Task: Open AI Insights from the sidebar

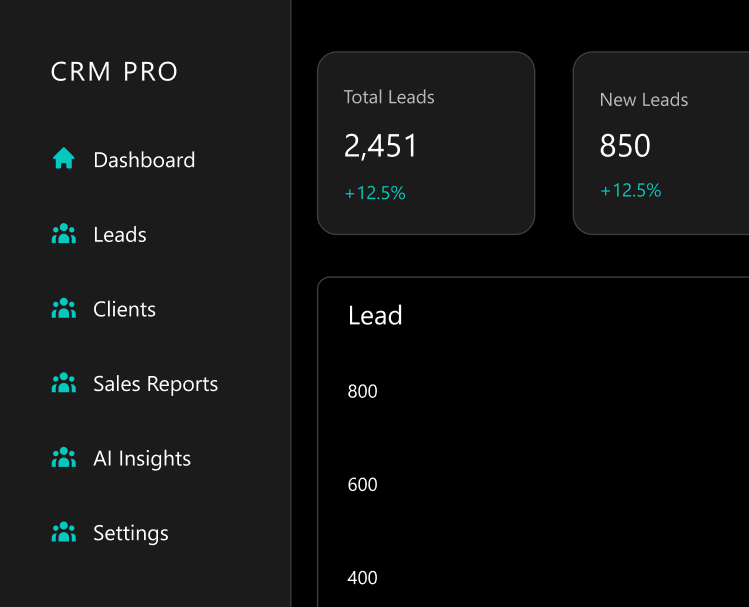Action: click(142, 459)
